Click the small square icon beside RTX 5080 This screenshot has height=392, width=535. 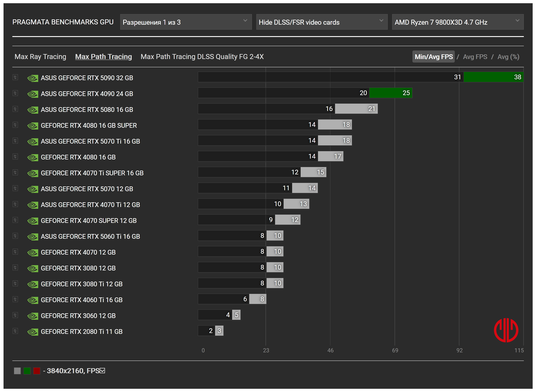click(15, 109)
